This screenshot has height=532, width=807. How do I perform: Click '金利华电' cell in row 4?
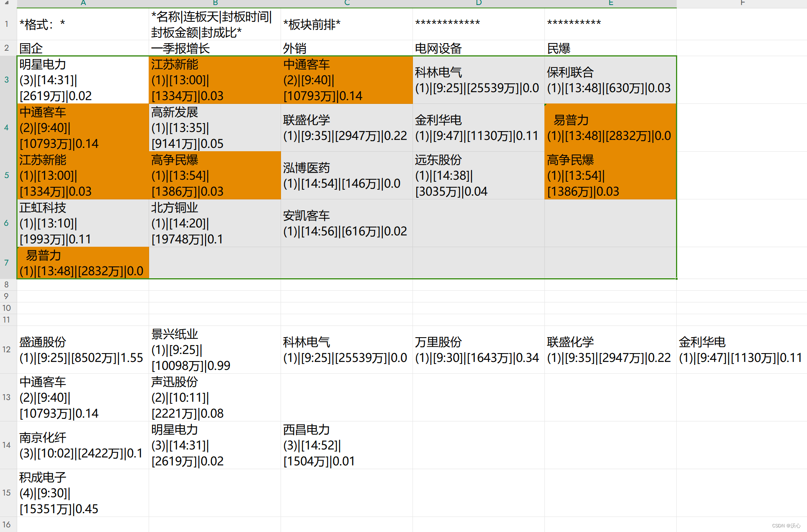click(479, 128)
